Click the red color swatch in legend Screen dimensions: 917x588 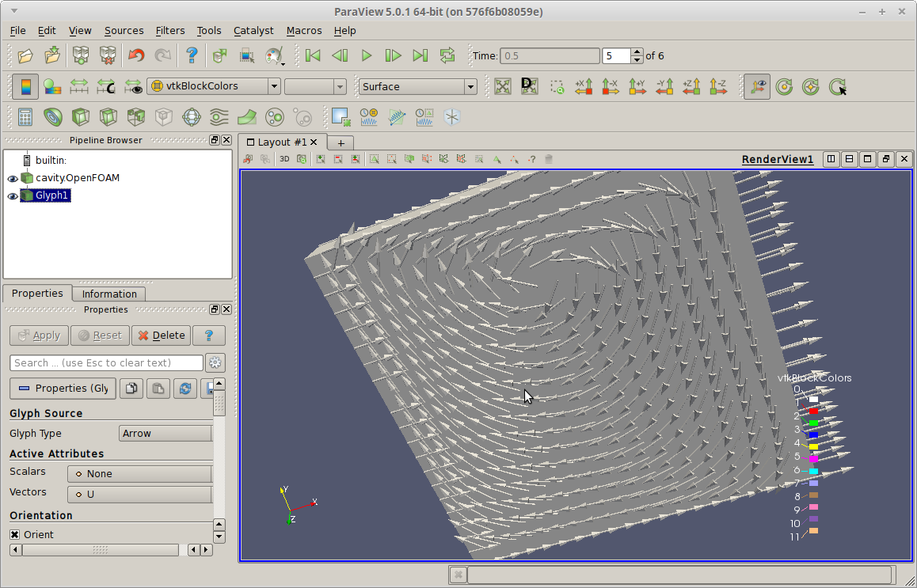click(x=813, y=412)
